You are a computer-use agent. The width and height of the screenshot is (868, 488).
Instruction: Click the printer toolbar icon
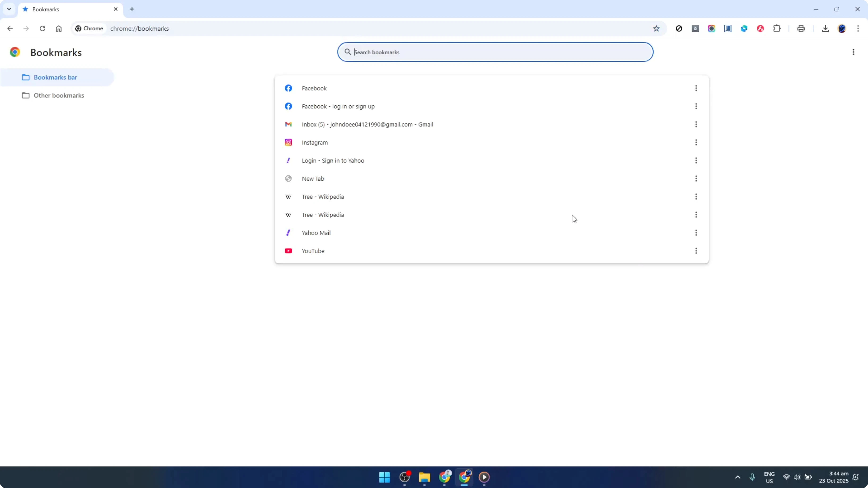click(x=801, y=29)
